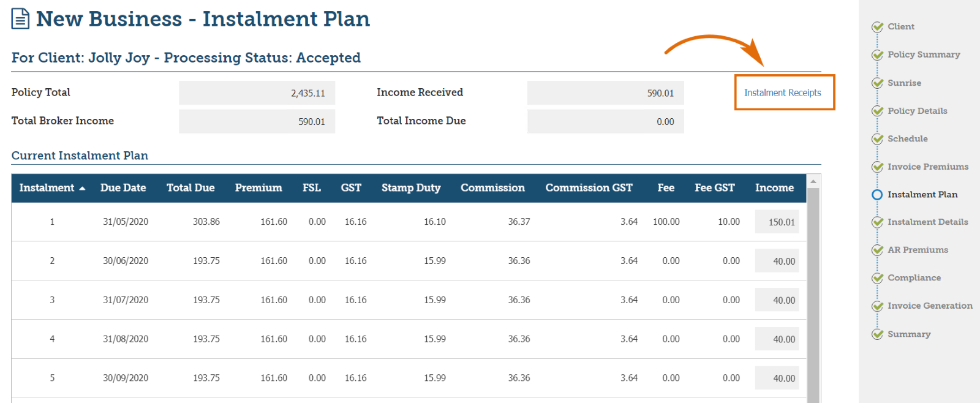Click the Income field for instalment 1
Image resolution: width=980 pixels, height=403 pixels.
(x=777, y=222)
